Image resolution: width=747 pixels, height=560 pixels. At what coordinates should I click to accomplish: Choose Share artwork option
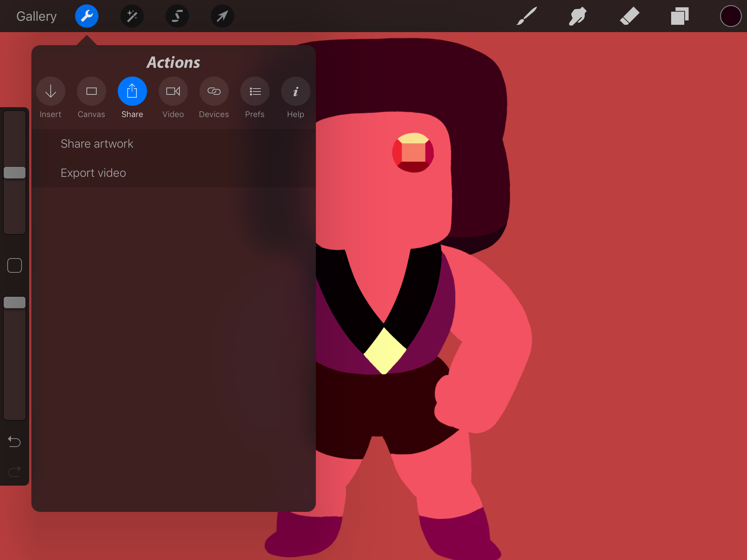click(x=97, y=144)
